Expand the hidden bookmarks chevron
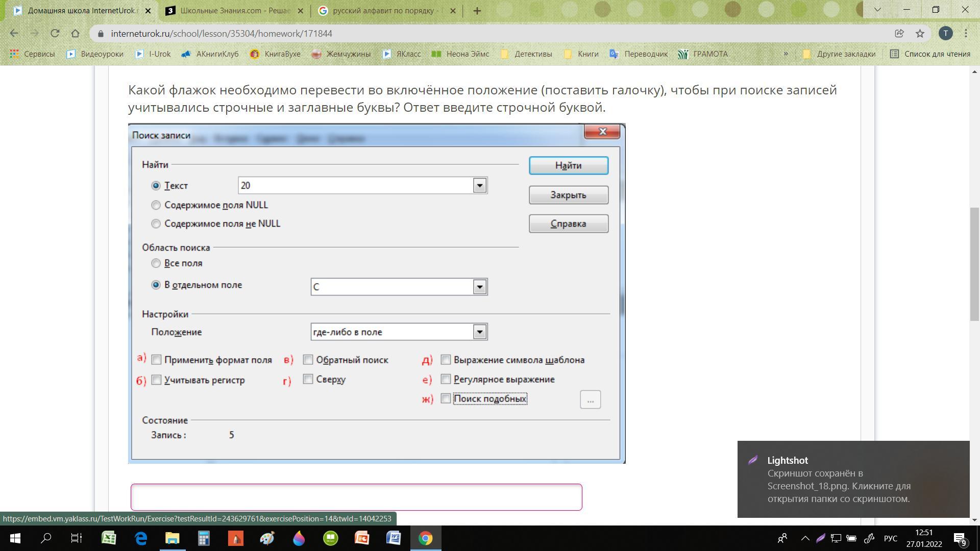The height and width of the screenshot is (551, 980). tap(786, 54)
